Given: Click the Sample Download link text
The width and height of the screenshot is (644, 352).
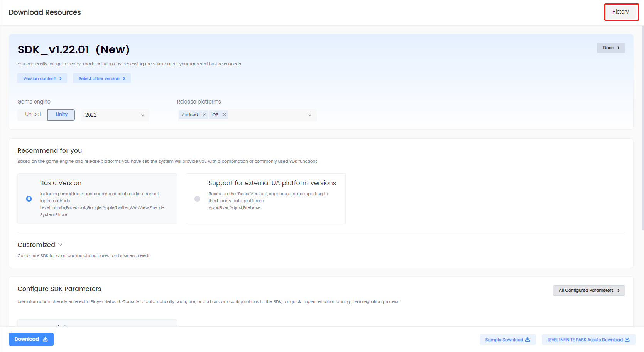Looking at the screenshot, I should [x=504, y=340].
